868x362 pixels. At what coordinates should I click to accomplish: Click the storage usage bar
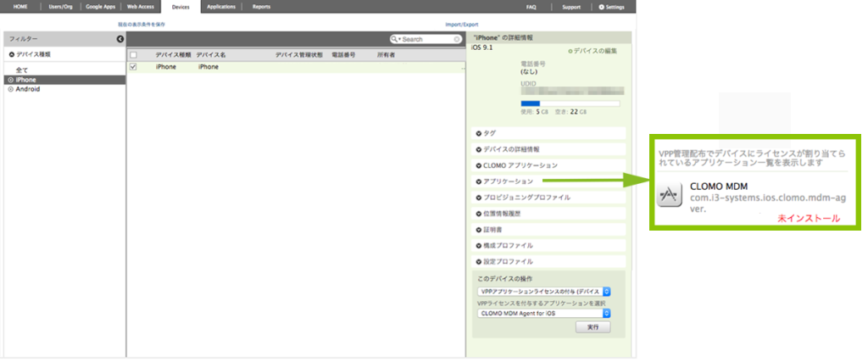[x=570, y=103]
